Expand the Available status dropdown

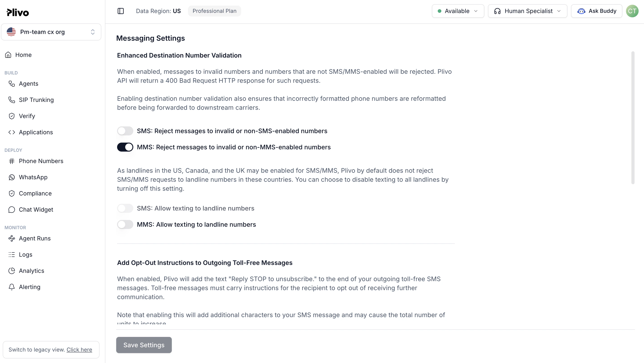pyautogui.click(x=458, y=11)
